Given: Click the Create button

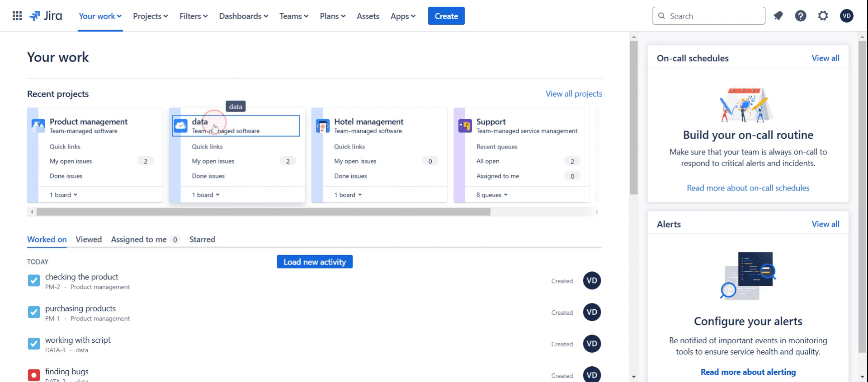Looking at the screenshot, I should tap(446, 16).
